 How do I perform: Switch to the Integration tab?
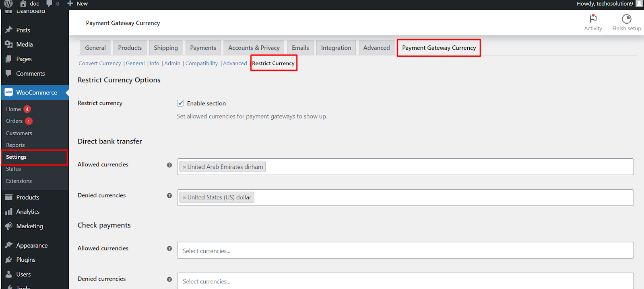[336, 47]
